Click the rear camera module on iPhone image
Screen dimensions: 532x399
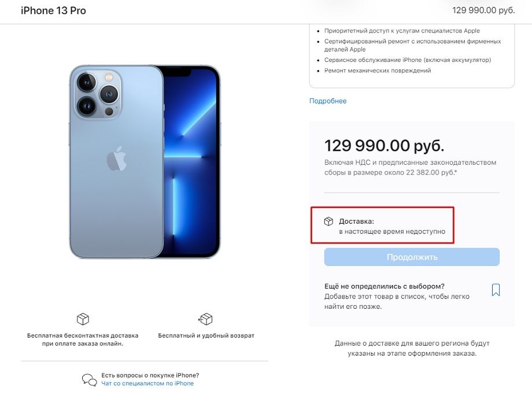click(x=95, y=93)
